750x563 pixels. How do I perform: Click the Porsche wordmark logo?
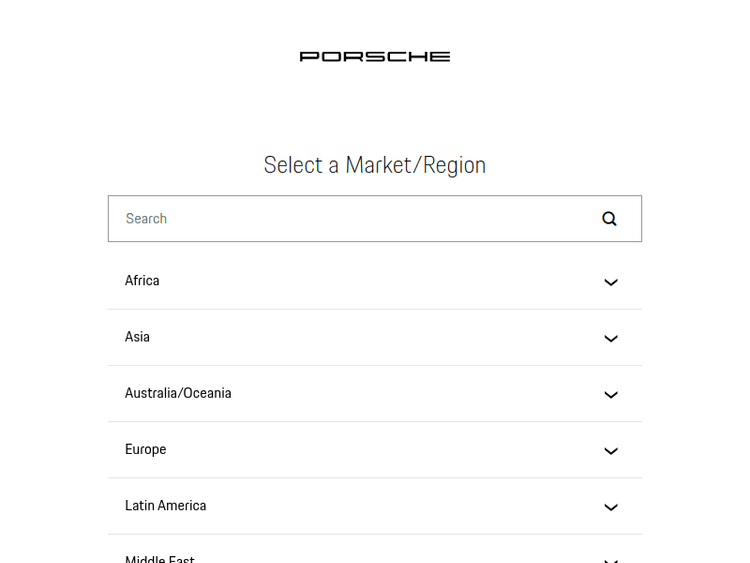[x=375, y=57]
